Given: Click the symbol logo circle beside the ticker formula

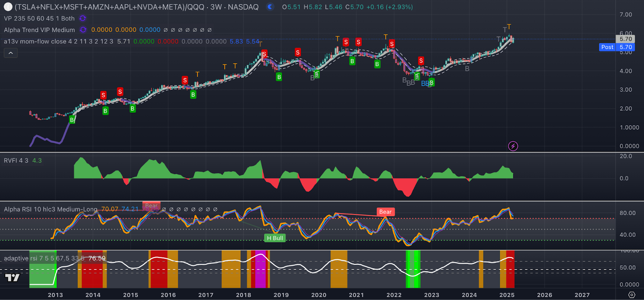Looking at the screenshot, I should 8,7.
